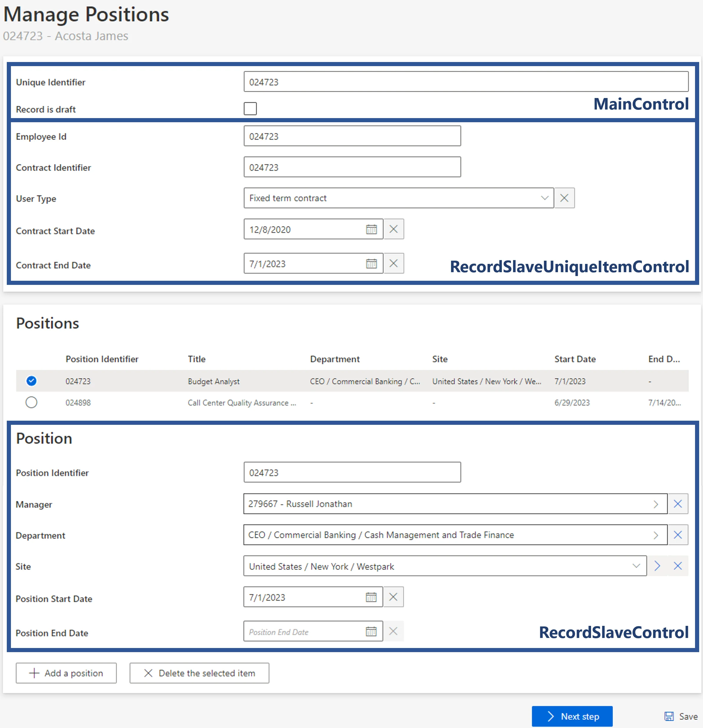Clear the Position Start Date value
This screenshot has height=728, width=703.
(393, 597)
